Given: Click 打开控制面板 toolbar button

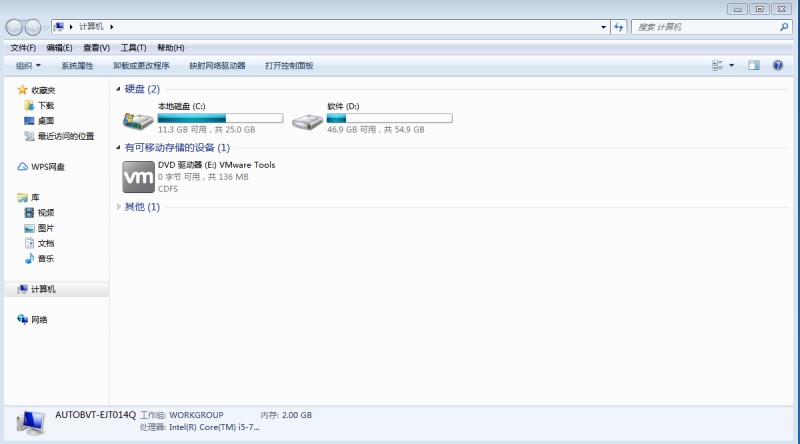Looking at the screenshot, I should (x=289, y=65).
